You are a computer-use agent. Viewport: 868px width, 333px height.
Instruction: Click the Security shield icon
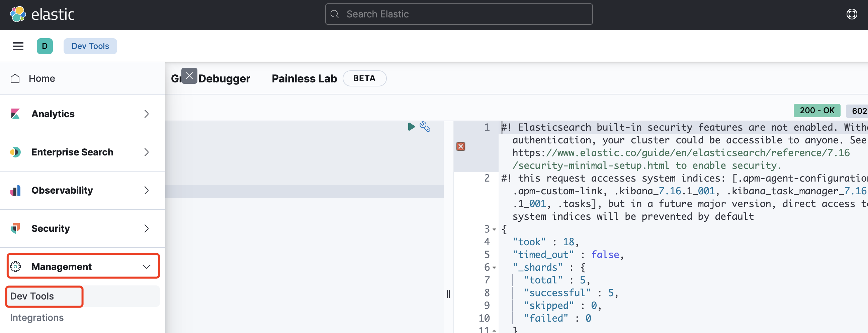pos(15,228)
